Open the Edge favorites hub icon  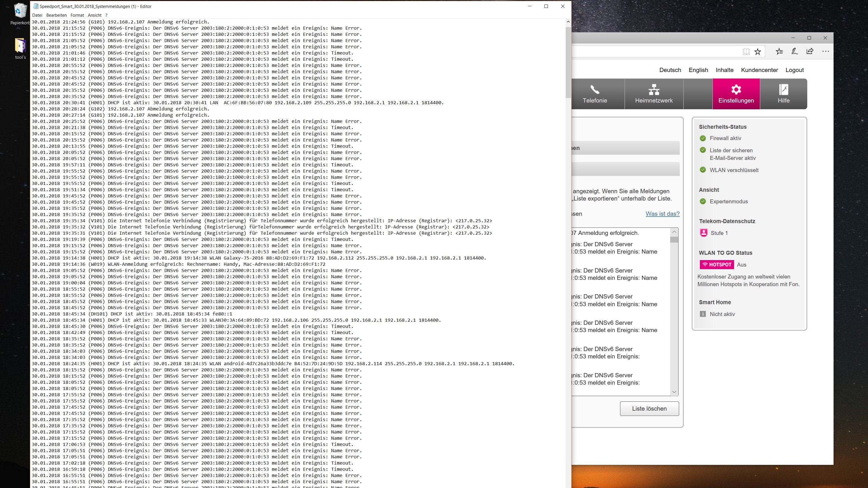point(779,51)
